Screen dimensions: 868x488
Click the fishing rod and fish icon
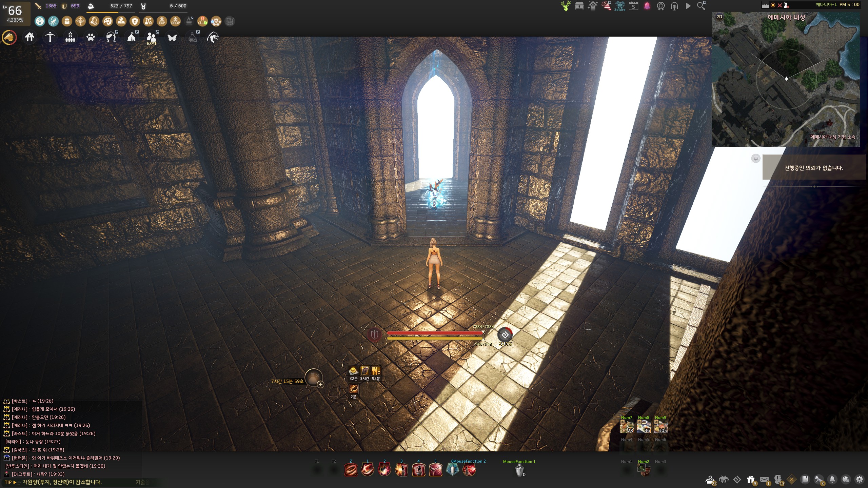pyautogui.click(x=213, y=37)
